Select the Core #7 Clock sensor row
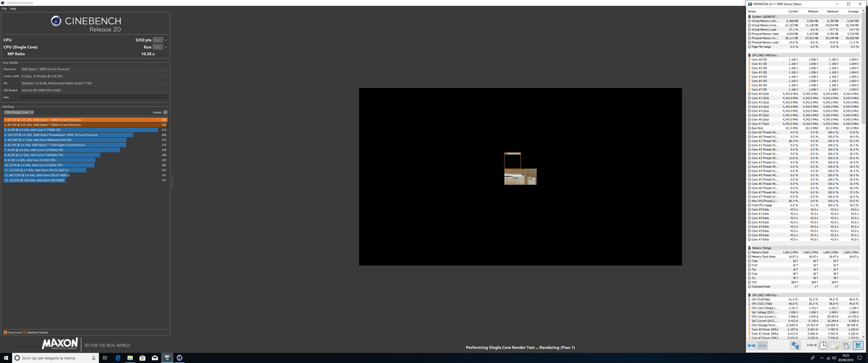 804,124
